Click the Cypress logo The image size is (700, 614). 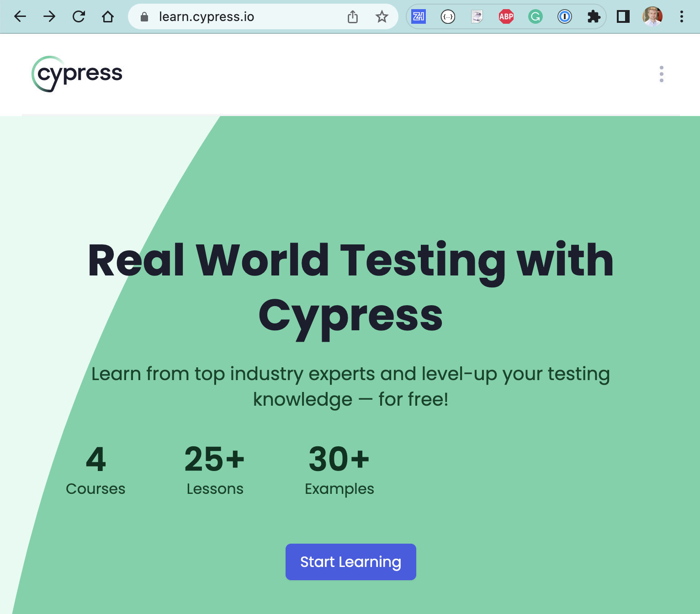77,74
